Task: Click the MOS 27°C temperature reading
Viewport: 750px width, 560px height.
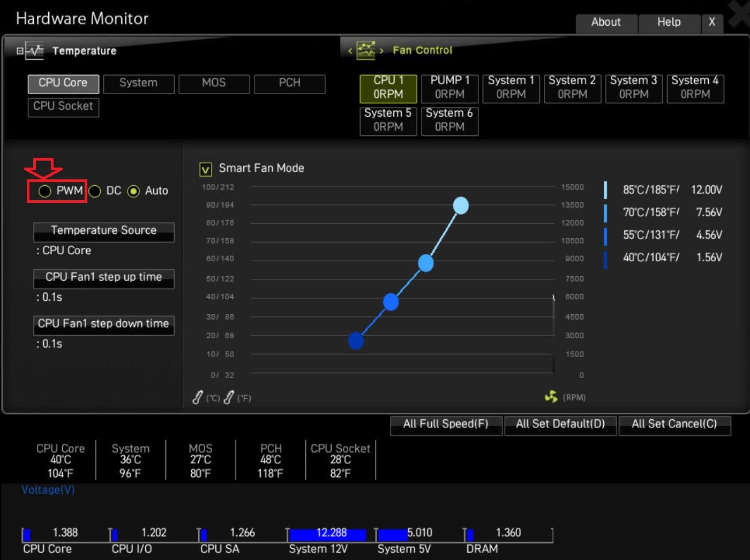Action: click(200, 461)
